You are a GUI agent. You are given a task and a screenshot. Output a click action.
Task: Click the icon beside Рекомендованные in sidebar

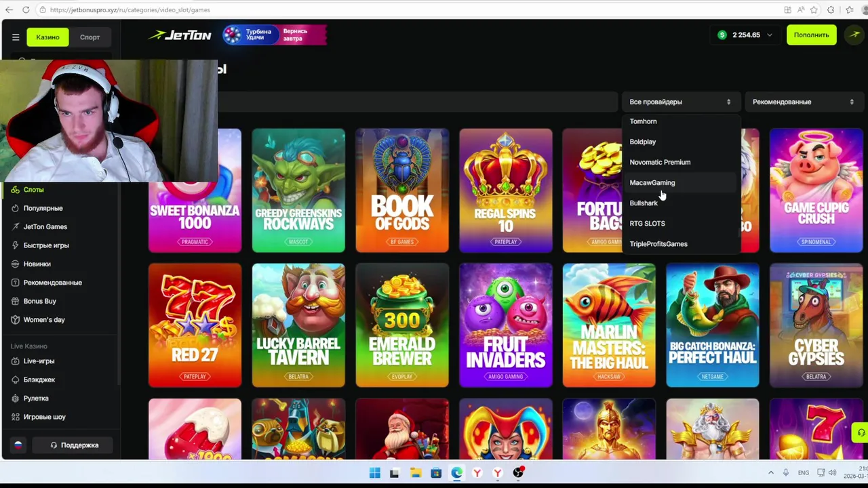16,283
